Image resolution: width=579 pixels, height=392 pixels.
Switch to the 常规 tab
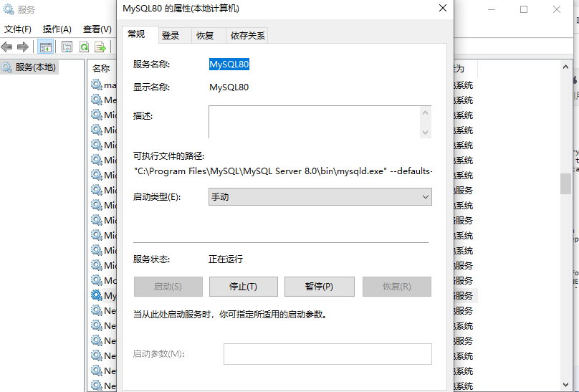(140, 34)
